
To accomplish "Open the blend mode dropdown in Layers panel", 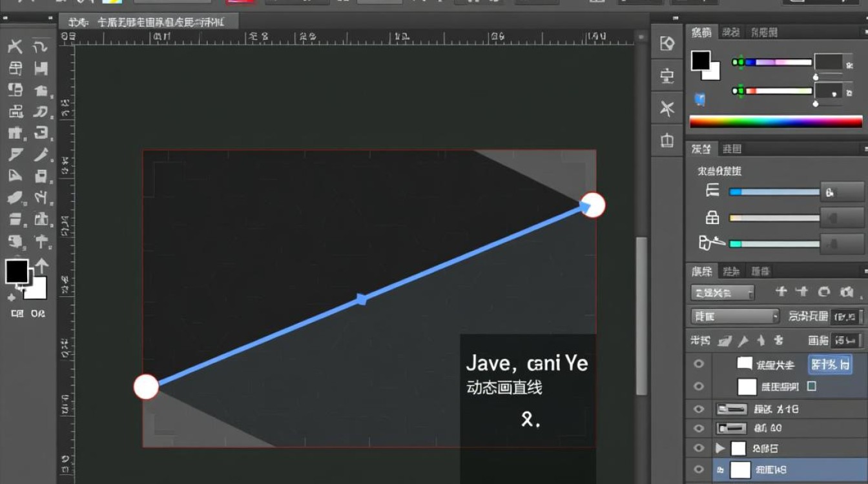I will (735, 316).
